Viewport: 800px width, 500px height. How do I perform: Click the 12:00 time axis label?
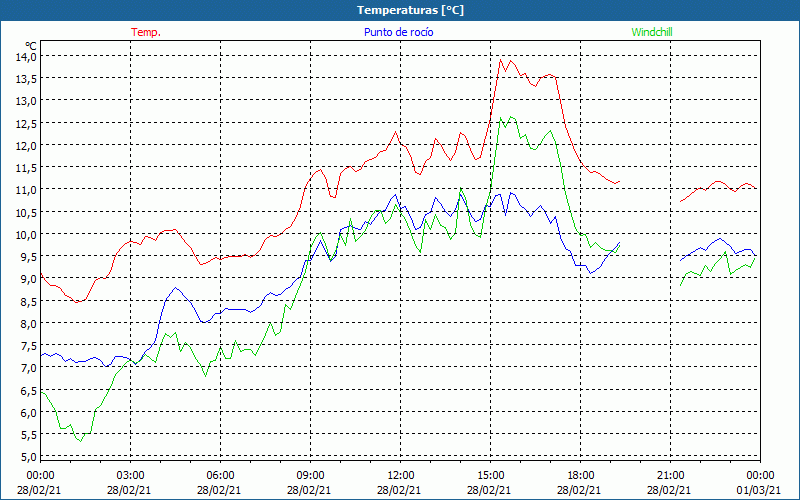coord(401,475)
